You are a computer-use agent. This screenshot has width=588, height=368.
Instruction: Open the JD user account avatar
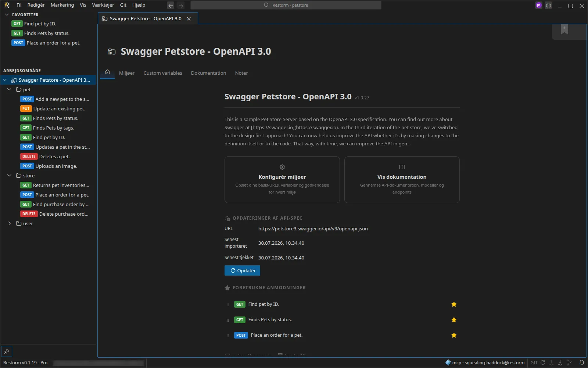539,6
